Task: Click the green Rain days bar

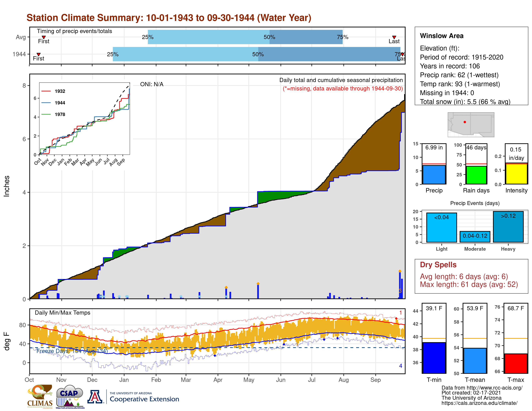Action: click(476, 175)
